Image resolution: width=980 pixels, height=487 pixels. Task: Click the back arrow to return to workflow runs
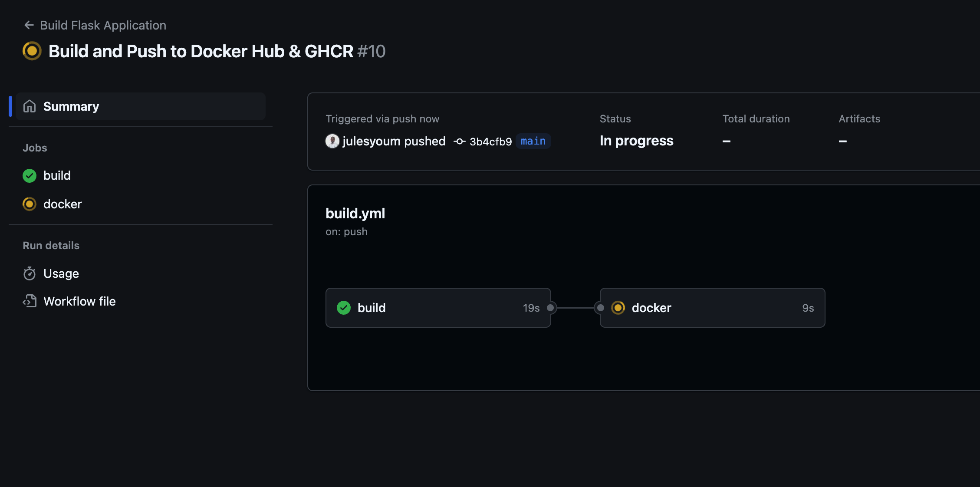click(x=29, y=25)
